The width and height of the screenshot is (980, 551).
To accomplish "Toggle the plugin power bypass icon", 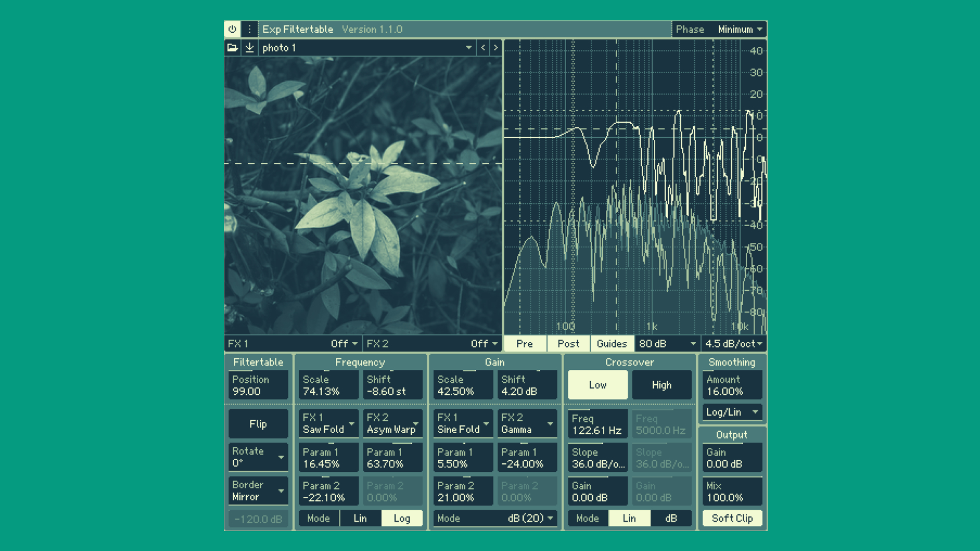I will pyautogui.click(x=232, y=29).
